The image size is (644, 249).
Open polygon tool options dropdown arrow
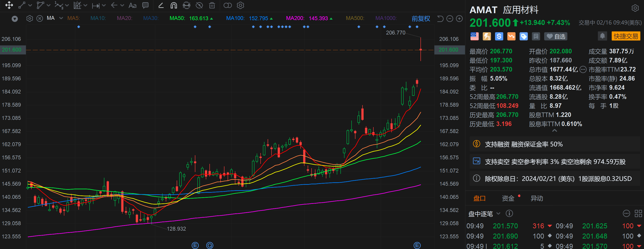click(48, 5)
